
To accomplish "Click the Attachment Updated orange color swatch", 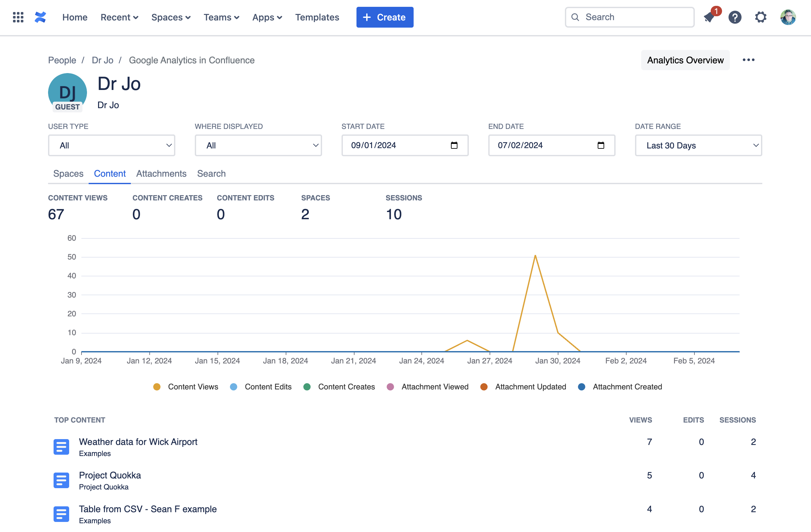I will [x=483, y=387].
